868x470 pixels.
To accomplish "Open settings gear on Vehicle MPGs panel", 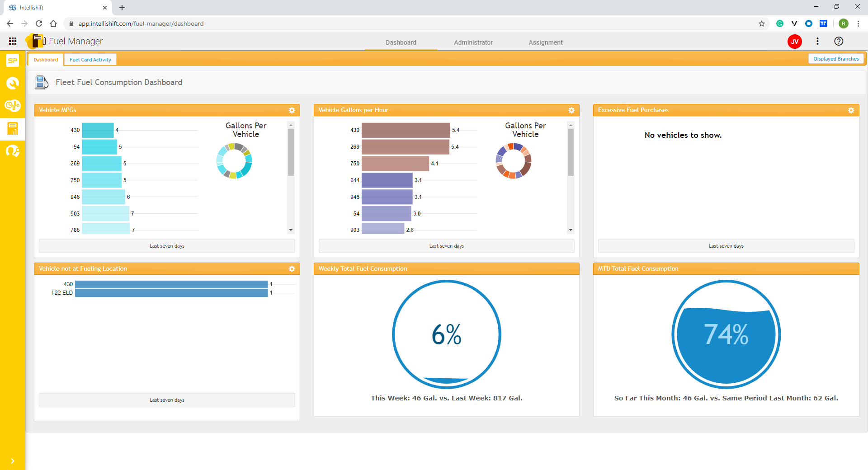I will 292,110.
